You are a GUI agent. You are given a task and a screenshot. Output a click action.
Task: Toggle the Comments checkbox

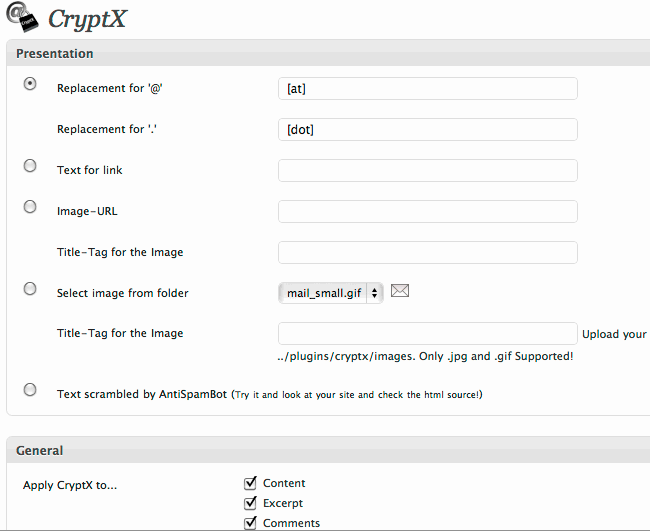coord(250,522)
